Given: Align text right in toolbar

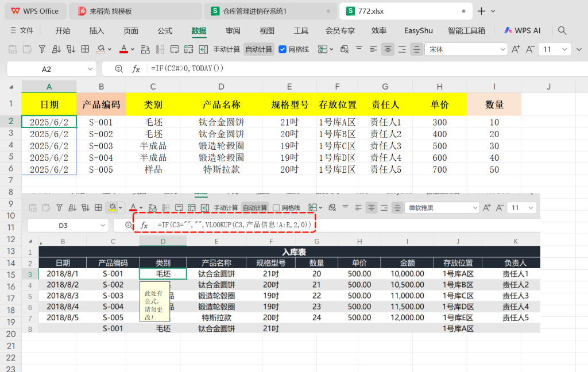Looking at the screenshot, I should tap(402, 49).
